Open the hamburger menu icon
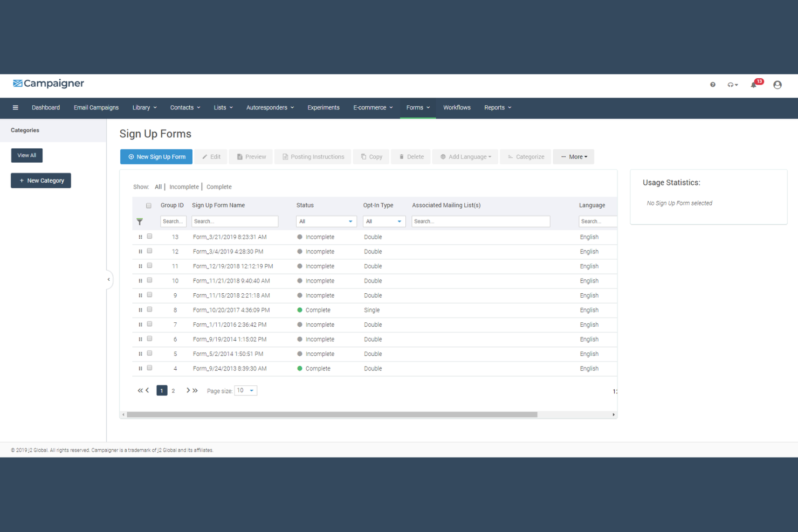Image resolution: width=798 pixels, height=532 pixels. click(15, 108)
